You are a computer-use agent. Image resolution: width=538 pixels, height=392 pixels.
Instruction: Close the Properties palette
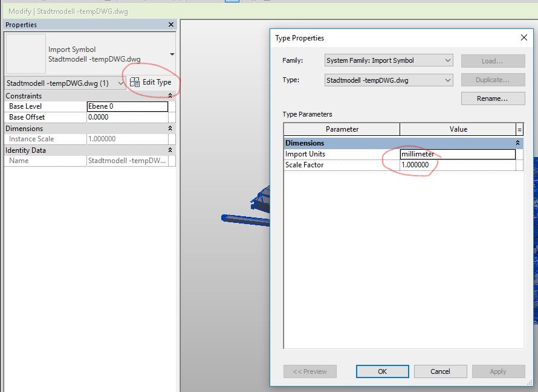(x=169, y=25)
